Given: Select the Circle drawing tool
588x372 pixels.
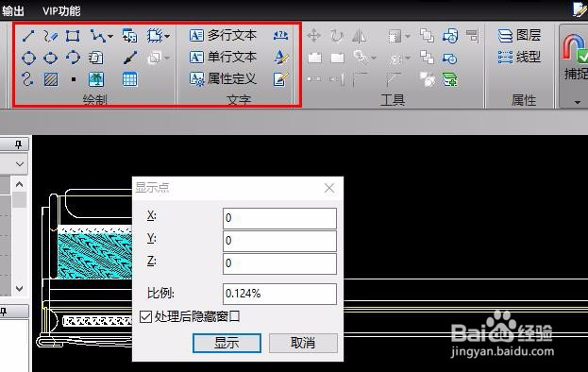Looking at the screenshot, I should click(x=28, y=59).
